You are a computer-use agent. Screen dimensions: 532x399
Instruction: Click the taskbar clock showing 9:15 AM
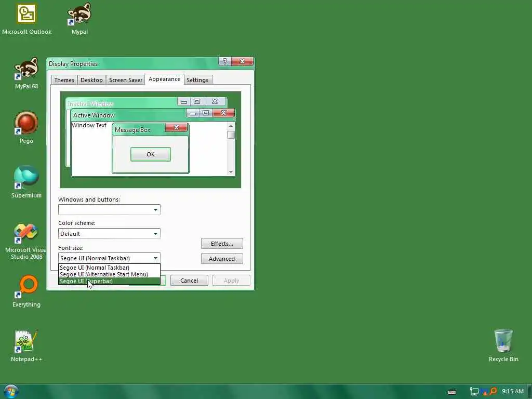pyautogui.click(x=512, y=392)
